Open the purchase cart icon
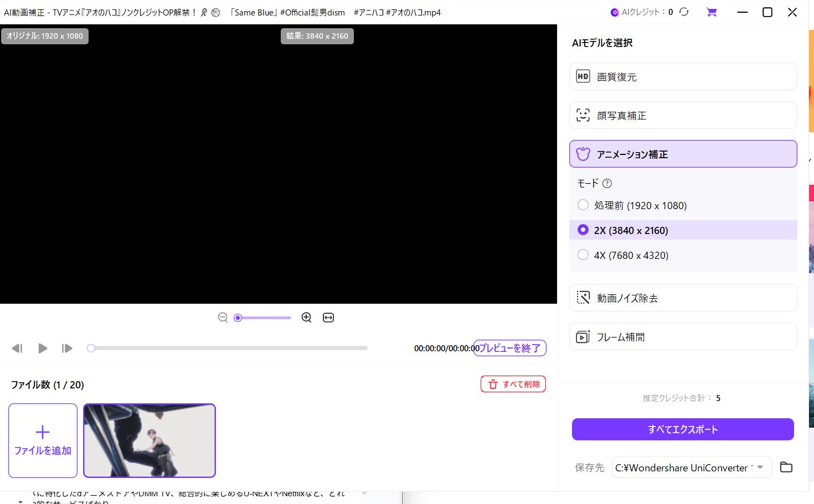This screenshot has height=504, width=814. click(x=712, y=12)
